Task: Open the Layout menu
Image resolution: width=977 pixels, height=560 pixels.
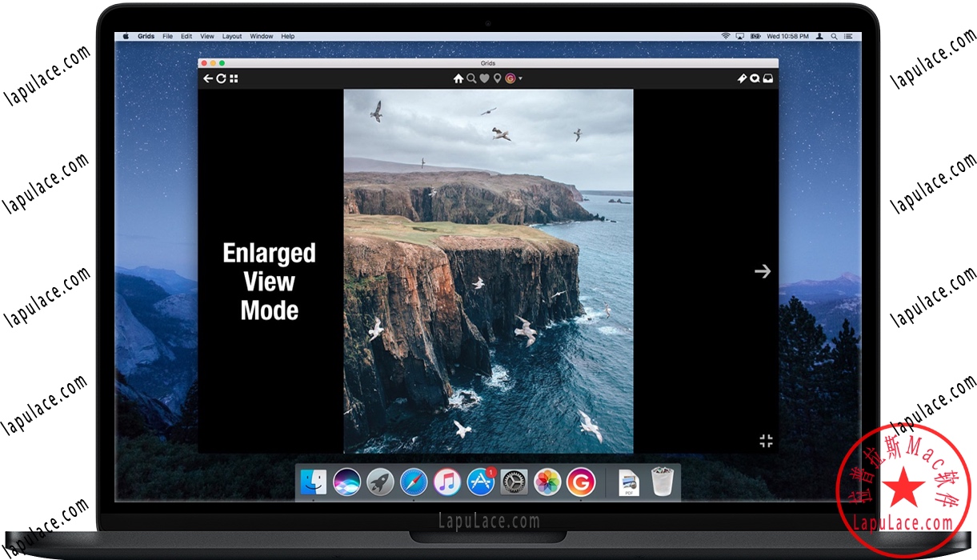Action: coord(232,36)
